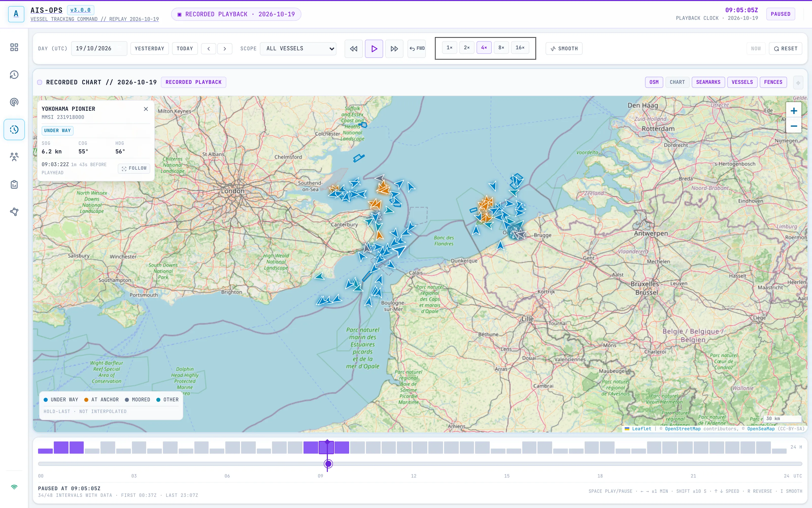Screen dimensions: 812x508
Task: Click the MMSI 231918000 text
Action: tap(63, 117)
